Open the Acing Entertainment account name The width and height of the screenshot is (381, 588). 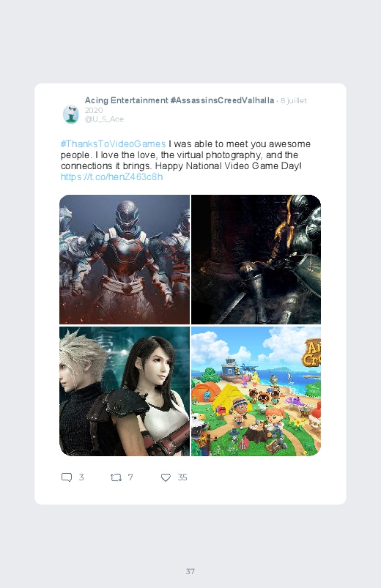pos(126,100)
